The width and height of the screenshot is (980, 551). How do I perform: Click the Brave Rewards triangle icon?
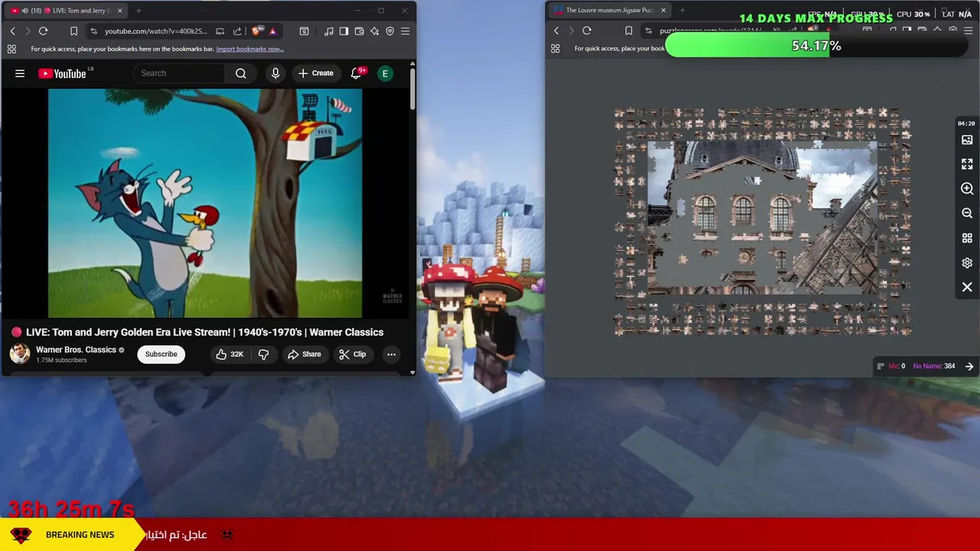tap(273, 31)
